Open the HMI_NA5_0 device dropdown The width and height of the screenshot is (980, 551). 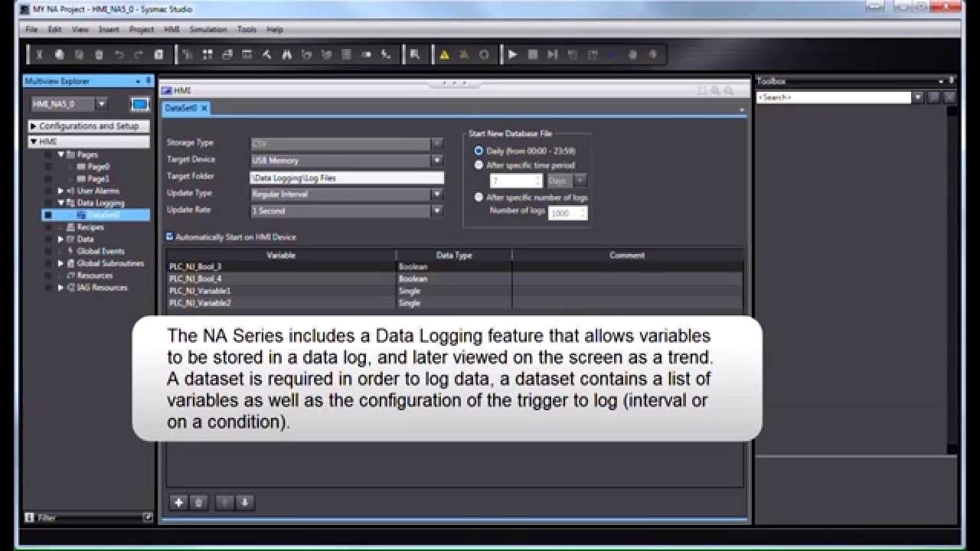[102, 104]
